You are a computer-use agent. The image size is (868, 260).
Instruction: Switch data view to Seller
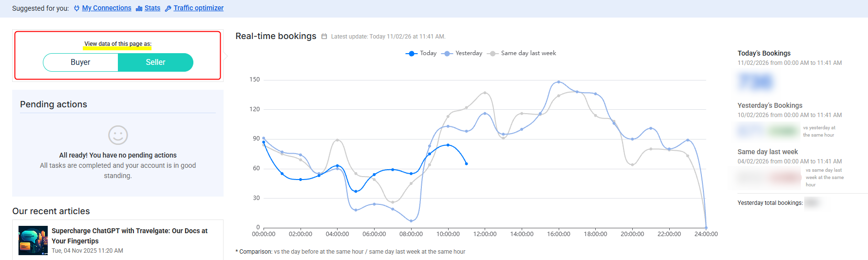pos(155,62)
